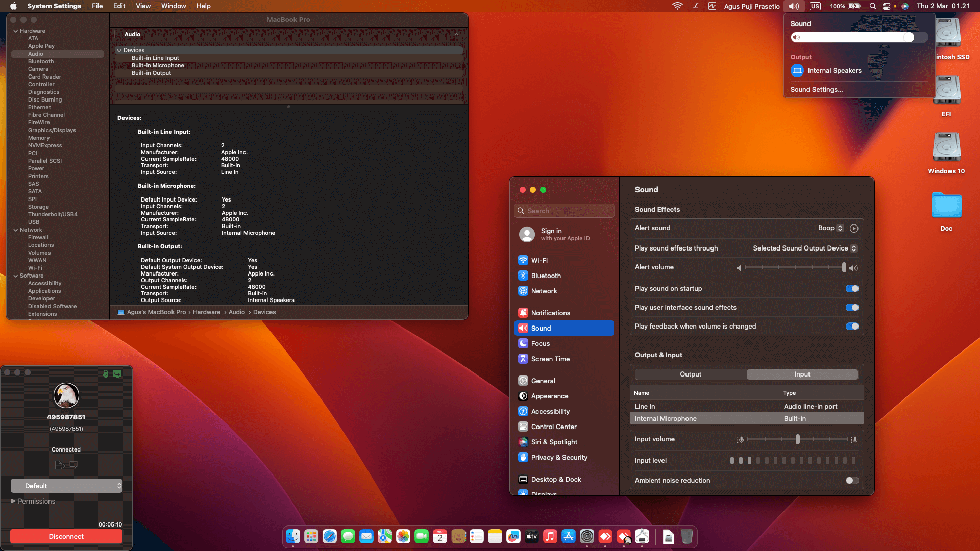Switch to the Output tab
980x551 pixels.
point(690,374)
